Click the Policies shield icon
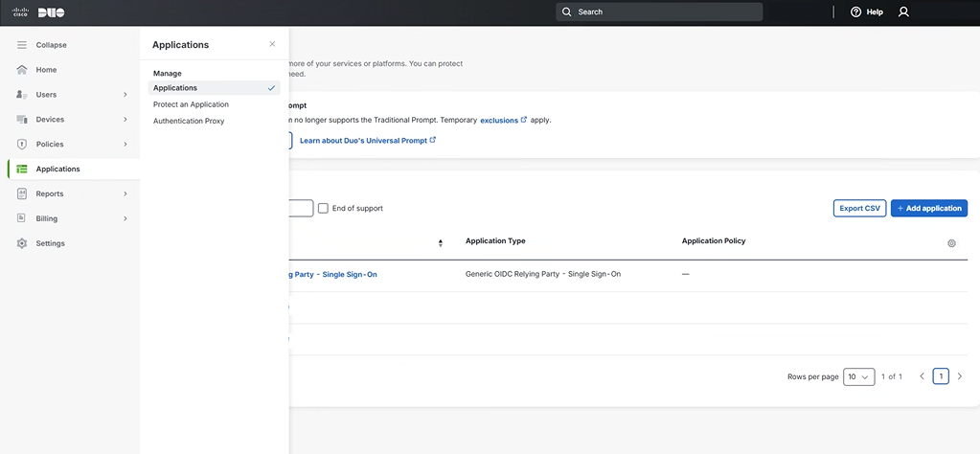980x454 pixels. [22, 145]
